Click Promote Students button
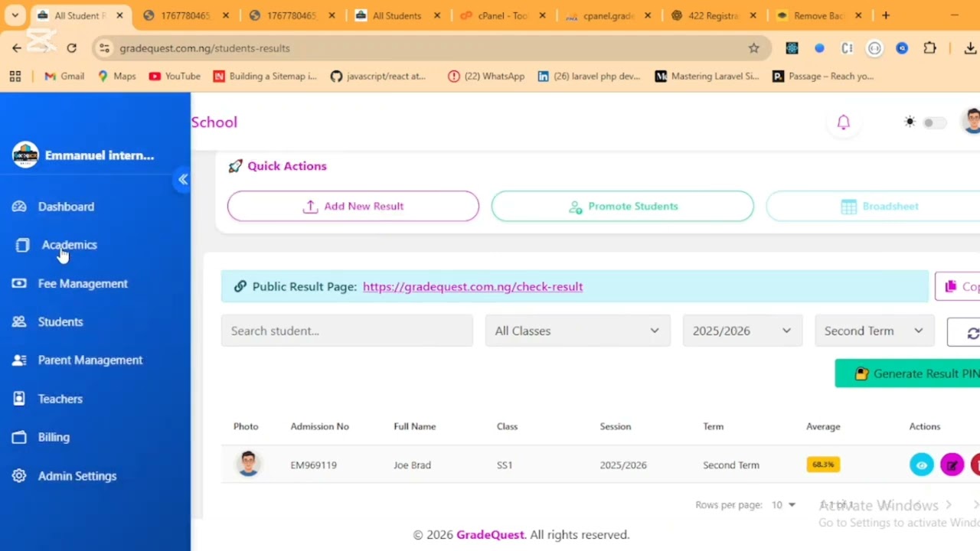 [x=622, y=206]
